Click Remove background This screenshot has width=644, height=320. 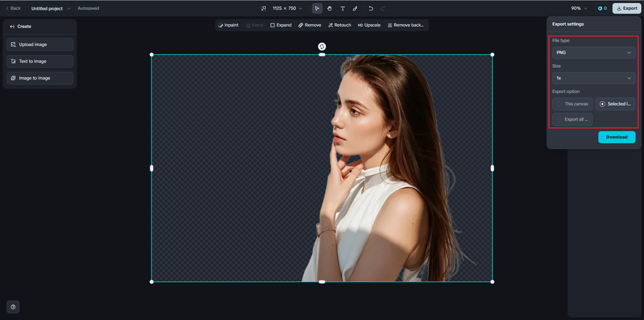(406, 25)
